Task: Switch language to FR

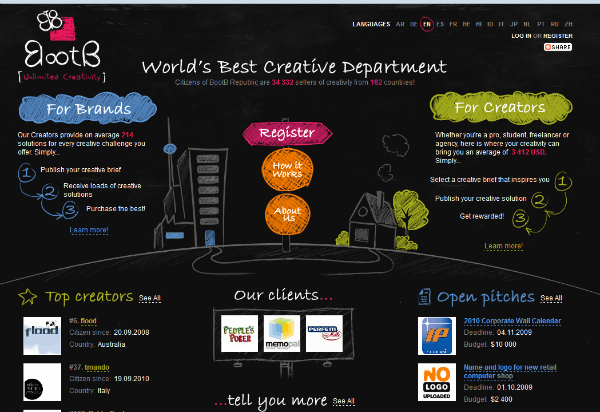Action: (453, 24)
